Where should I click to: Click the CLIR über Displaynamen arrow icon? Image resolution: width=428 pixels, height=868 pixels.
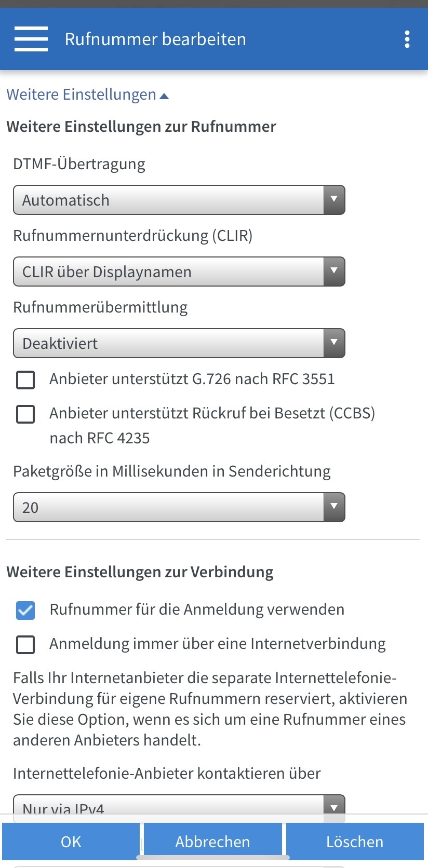[x=334, y=272]
